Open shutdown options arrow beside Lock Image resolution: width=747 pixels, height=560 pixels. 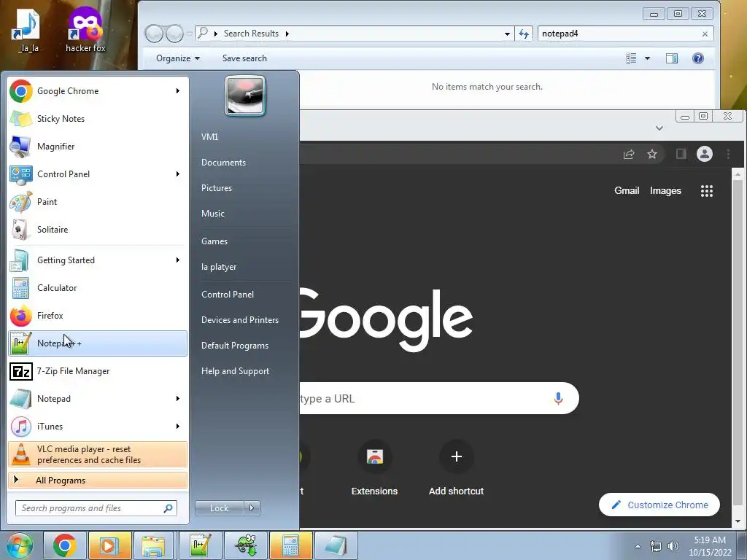click(x=252, y=508)
